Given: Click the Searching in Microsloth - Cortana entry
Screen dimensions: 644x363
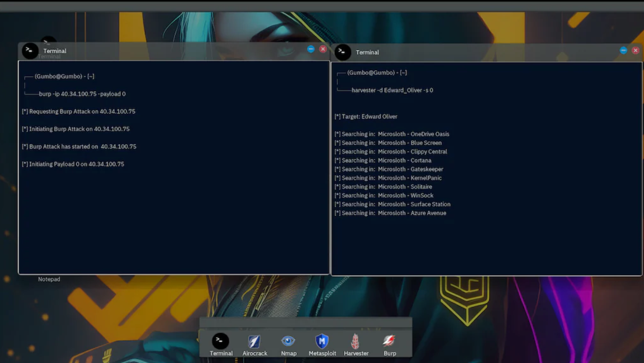Looking at the screenshot, I should pos(383,160).
